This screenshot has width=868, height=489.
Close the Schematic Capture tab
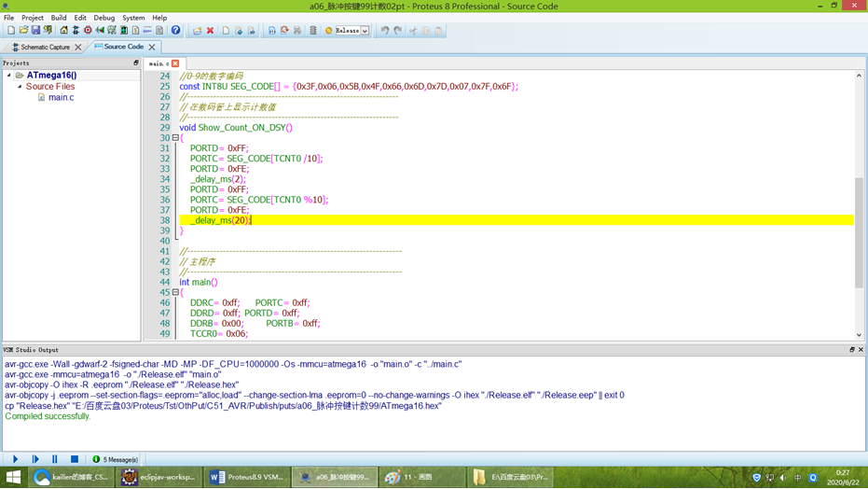[78, 47]
